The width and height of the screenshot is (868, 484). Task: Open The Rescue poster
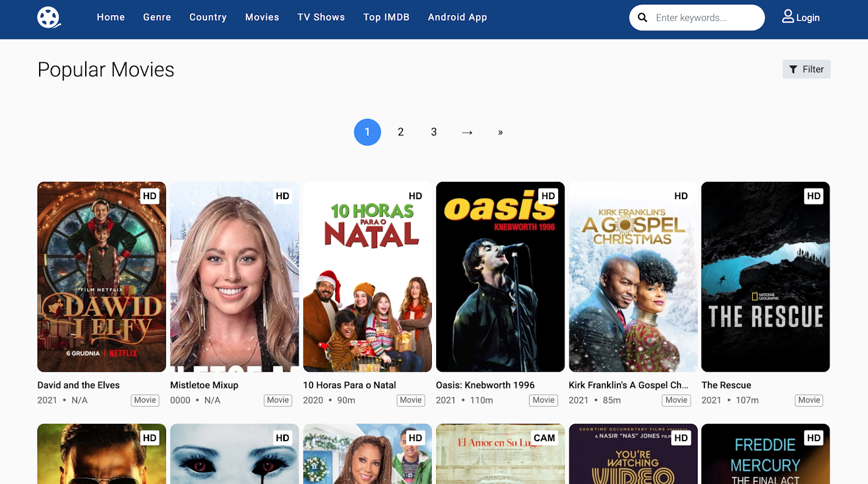[x=765, y=277]
